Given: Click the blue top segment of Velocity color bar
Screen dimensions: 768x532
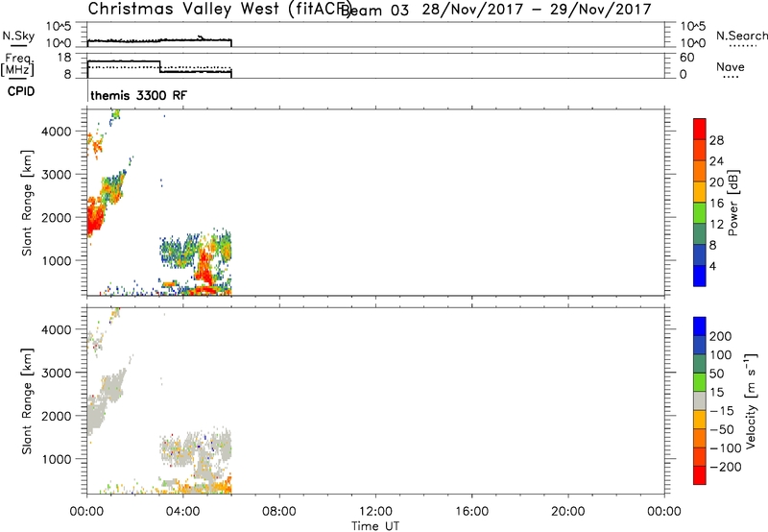Looking at the screenshot, I should (x=700, y=326).
